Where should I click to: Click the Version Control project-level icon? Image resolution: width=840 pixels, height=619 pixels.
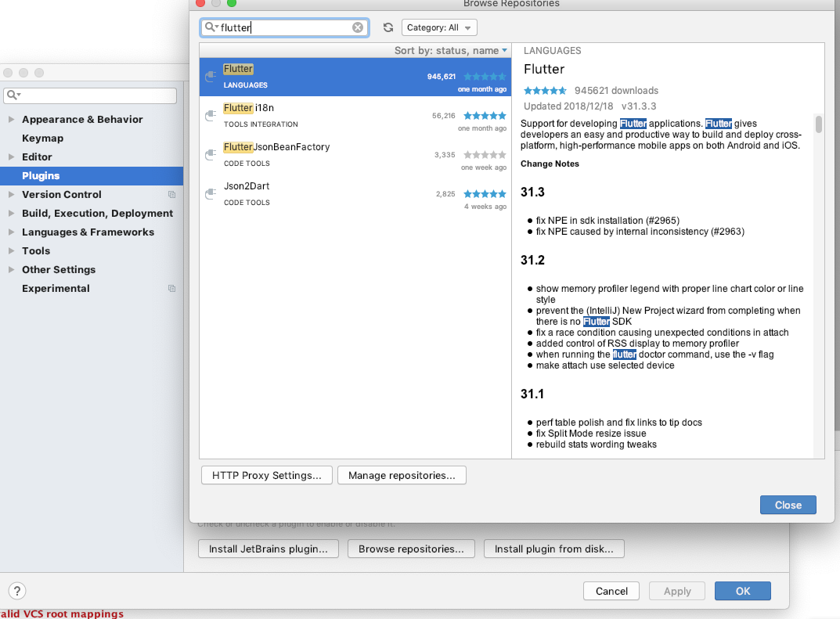point(171,194)
